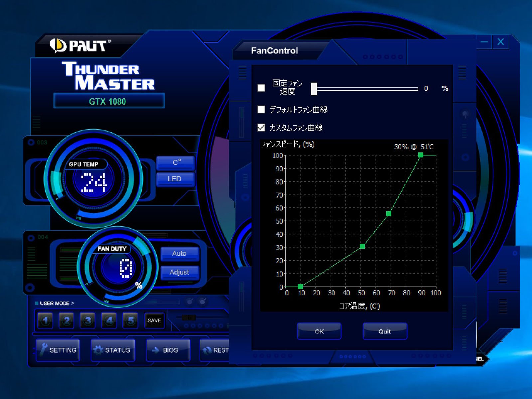Set fan duty to Auto
The height and width of the screenshot is (399, 532).
180,253
